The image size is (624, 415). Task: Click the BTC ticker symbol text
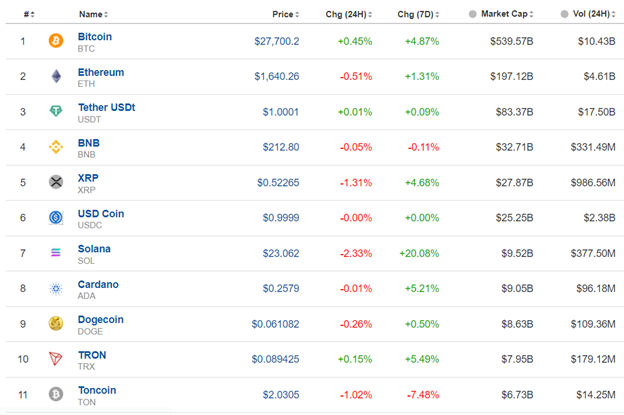click(86, 49)
